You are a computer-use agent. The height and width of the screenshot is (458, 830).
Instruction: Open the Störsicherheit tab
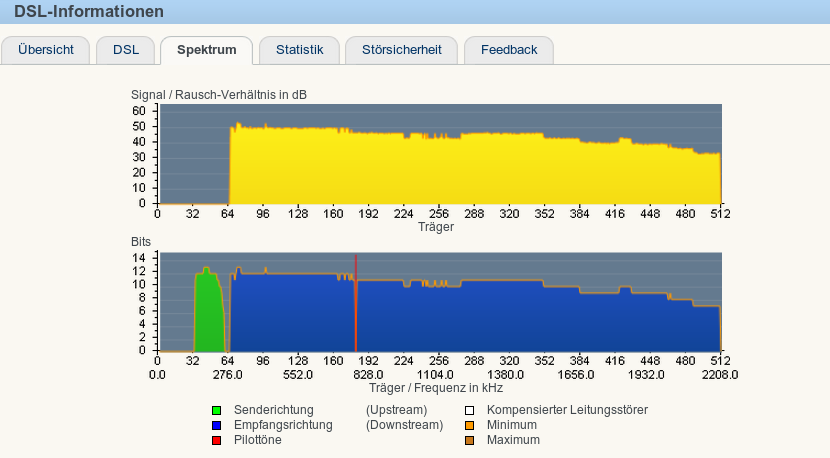[402, 50]
